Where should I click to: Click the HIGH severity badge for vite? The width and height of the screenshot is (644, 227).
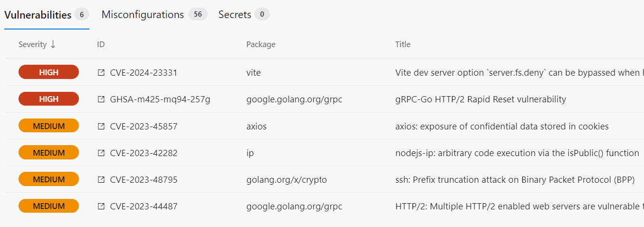[x=48, y=72]
